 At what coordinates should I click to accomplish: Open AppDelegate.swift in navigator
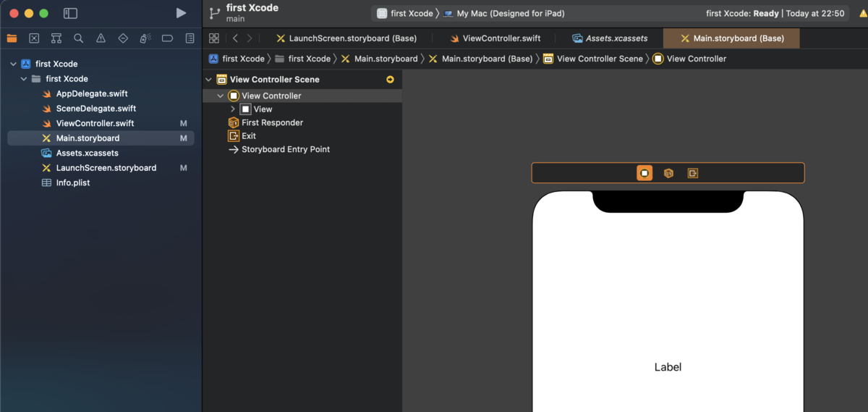click(92, 93)
